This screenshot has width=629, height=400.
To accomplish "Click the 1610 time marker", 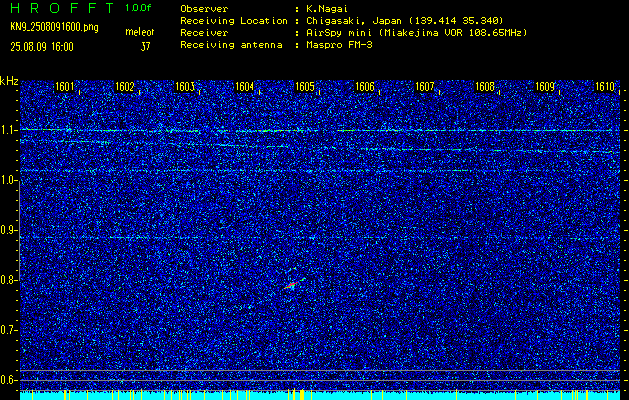I will (x=605, y=87).
